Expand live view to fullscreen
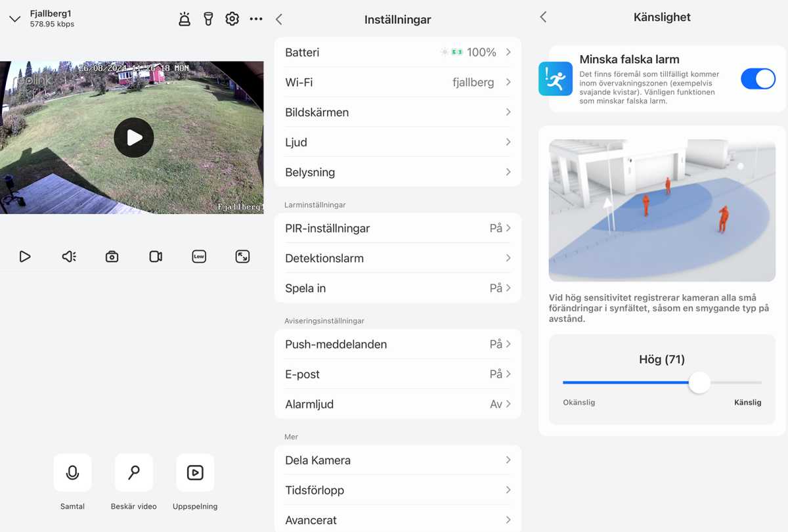 [x=242, y=257]
